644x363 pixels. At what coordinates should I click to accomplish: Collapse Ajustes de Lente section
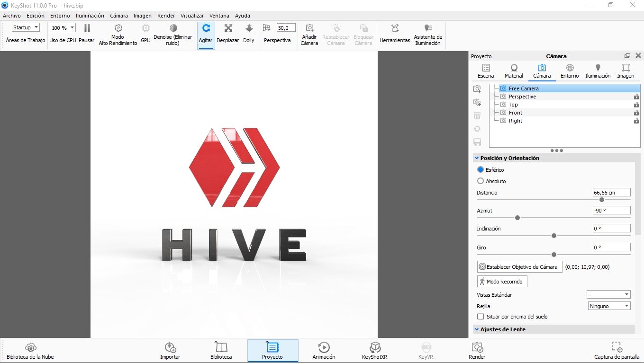pyautogui.click(x=477, y=329)
